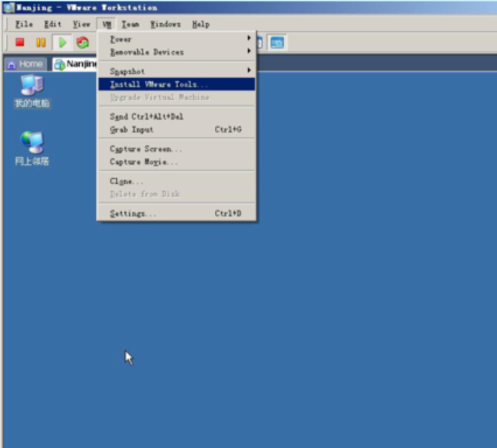Viewport: 497px width, 448px height.
Task: Click the yellow Suspend toolbar button
Action: pyautogui.click(x=41, y=42)
